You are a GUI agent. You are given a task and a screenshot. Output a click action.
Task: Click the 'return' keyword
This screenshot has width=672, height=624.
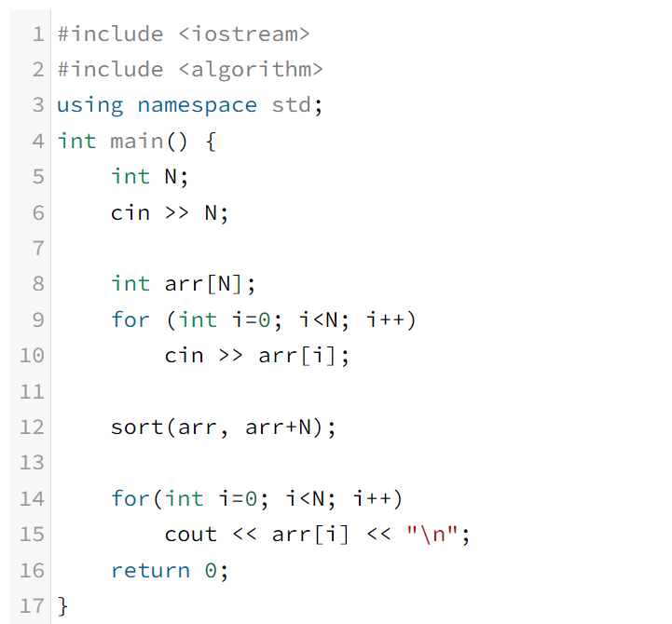pos(150,571)
